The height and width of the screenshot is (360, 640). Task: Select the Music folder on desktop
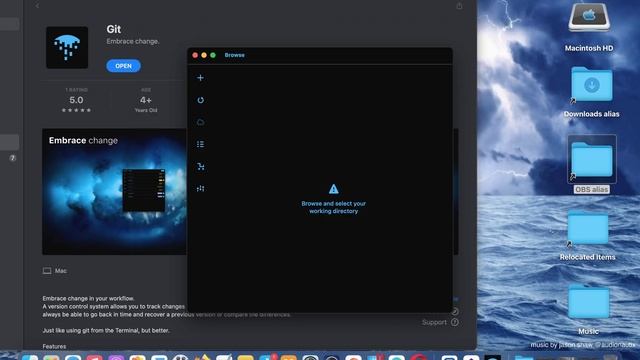click(588, 310)
